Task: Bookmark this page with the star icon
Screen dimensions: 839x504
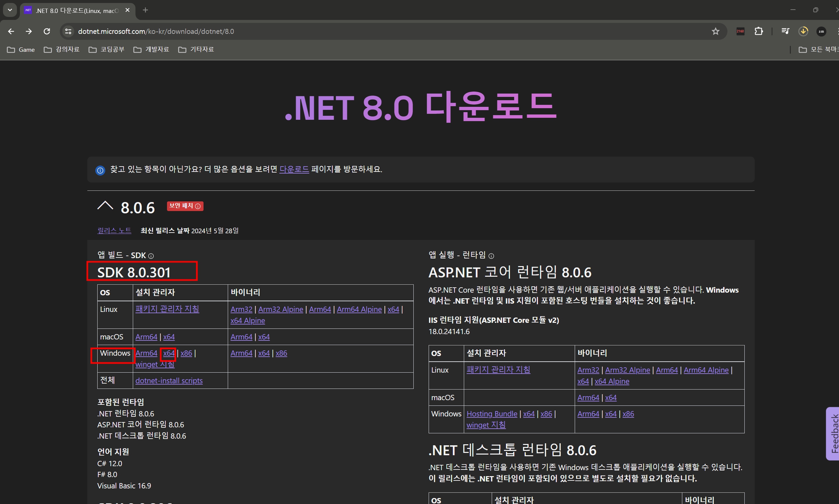Action: pos(715,31)
